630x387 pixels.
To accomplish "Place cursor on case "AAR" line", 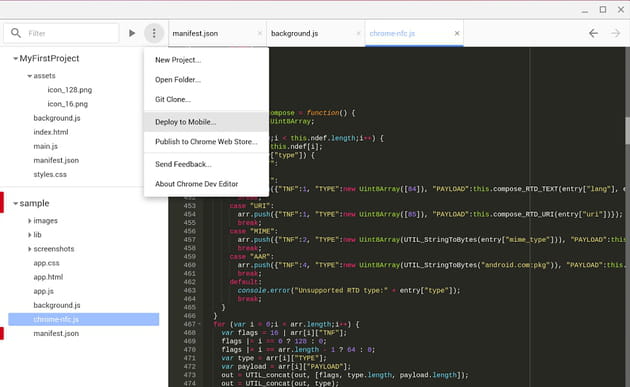I will pos(252,256).
